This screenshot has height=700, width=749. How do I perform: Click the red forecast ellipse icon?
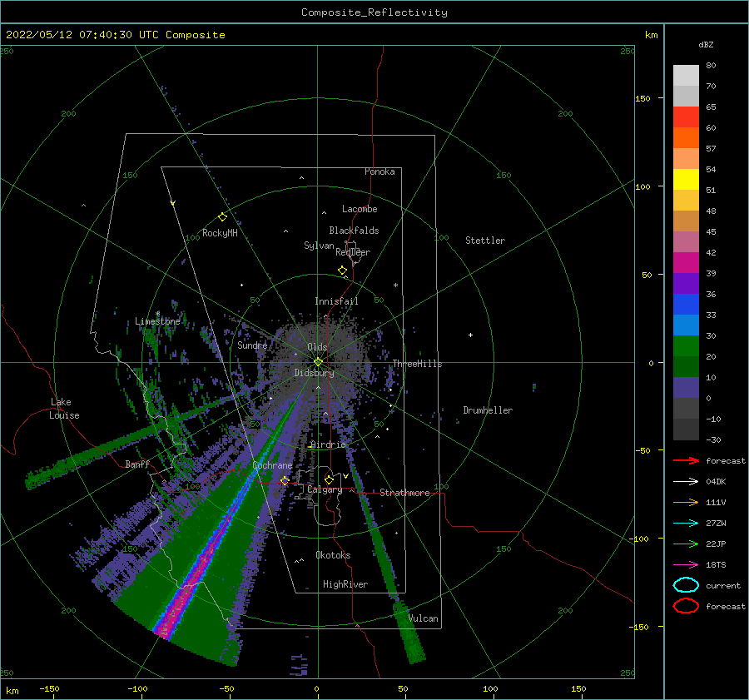coord(686,606)
